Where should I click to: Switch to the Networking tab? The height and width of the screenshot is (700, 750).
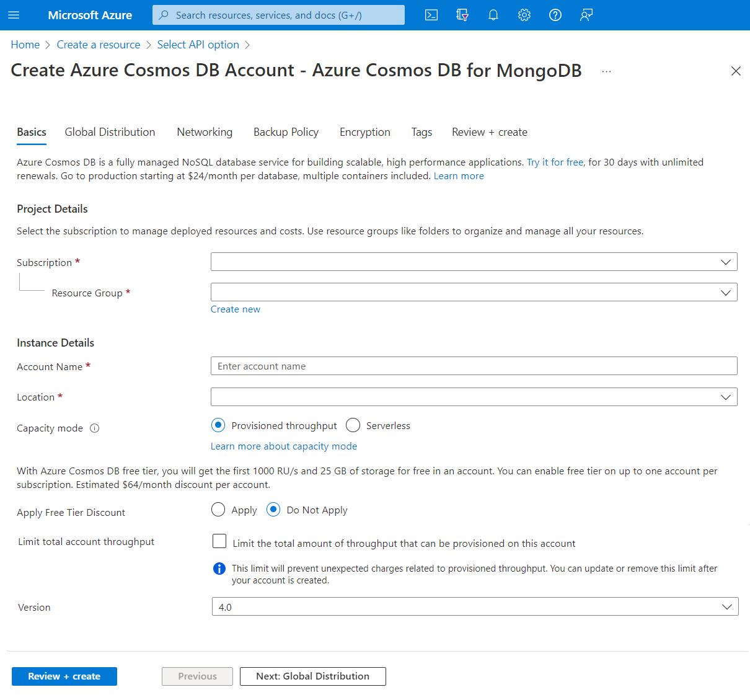pos(205,132)
